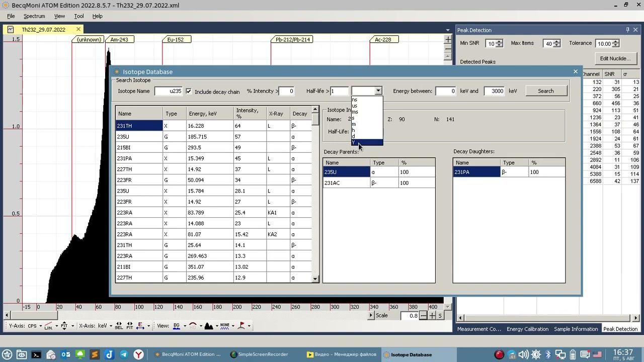Click the red flag marker icon
This screenshot has width=644, height=362.
click(x=241, y=326)
